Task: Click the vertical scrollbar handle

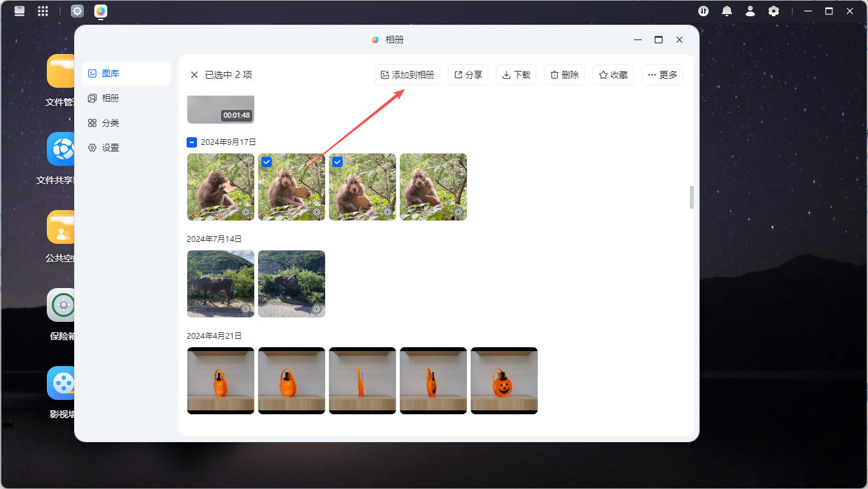Action: pyautogui.click(x=691, y=197)
